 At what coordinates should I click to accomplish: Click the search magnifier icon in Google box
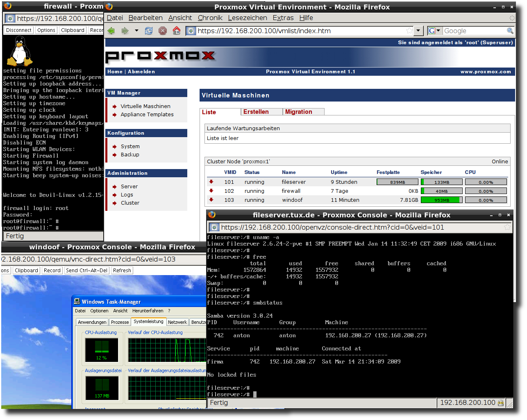point(510,31)
